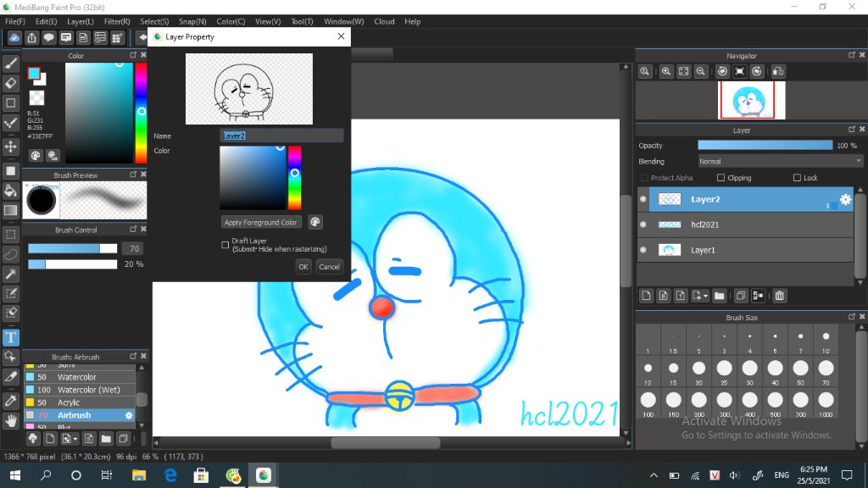
Task: Click the cloud icon in top toolbar
Action: [14, 37]
